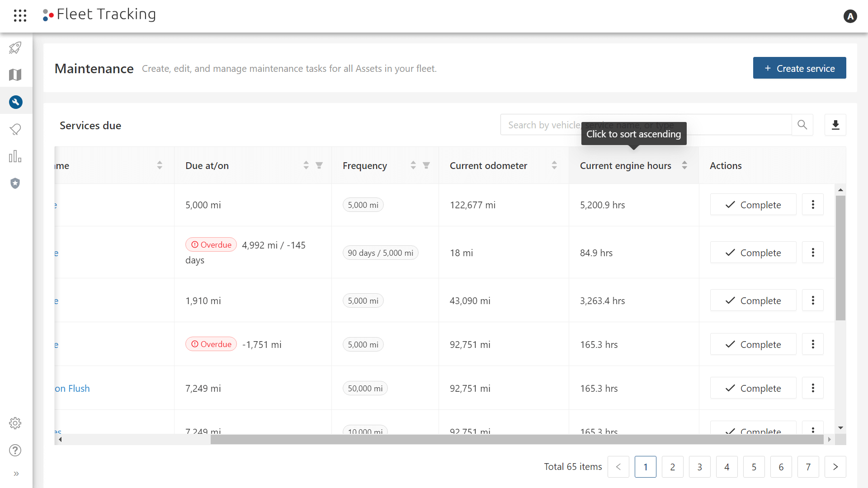Open the apps grid icon top left
This screenshot has width=868, height=488.
tap(20, 15)
